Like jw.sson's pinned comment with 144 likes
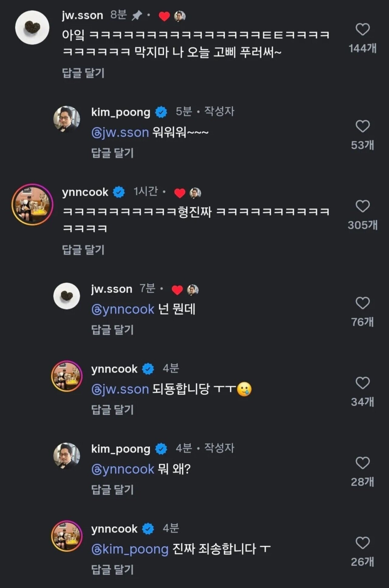This screenshot has width=389, height=588. pos(362,30)
